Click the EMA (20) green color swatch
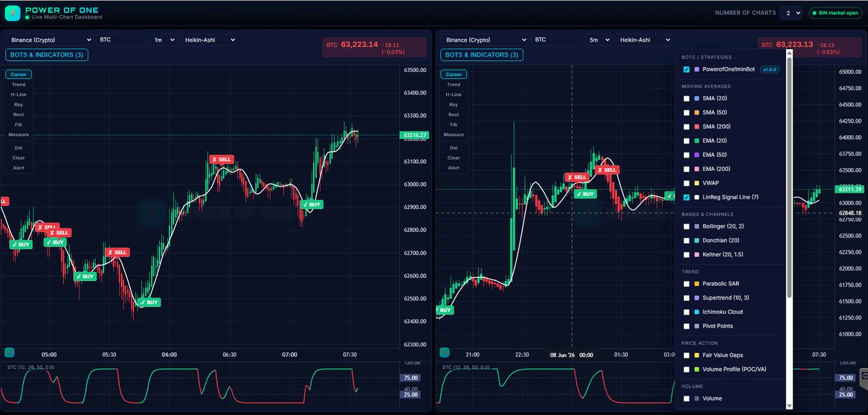The width and height of the screenshot is (868, 415). (697, 141)
